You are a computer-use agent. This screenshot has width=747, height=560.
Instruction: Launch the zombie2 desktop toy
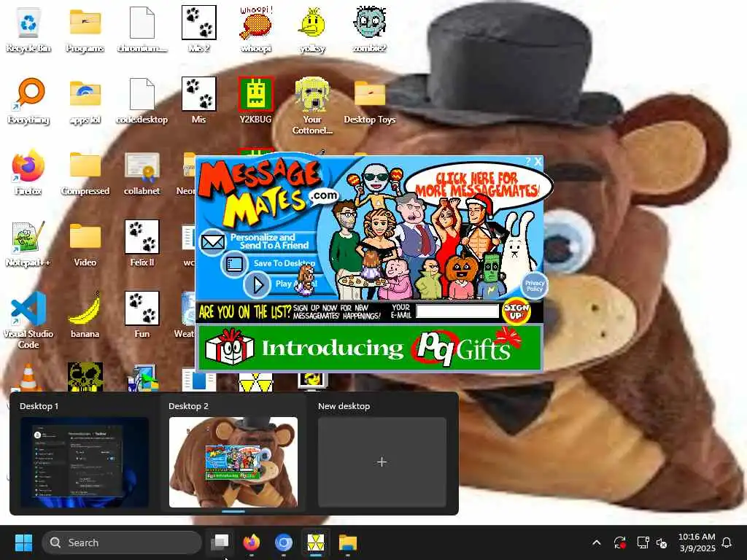pyautogui.click(x=370, y=28)
